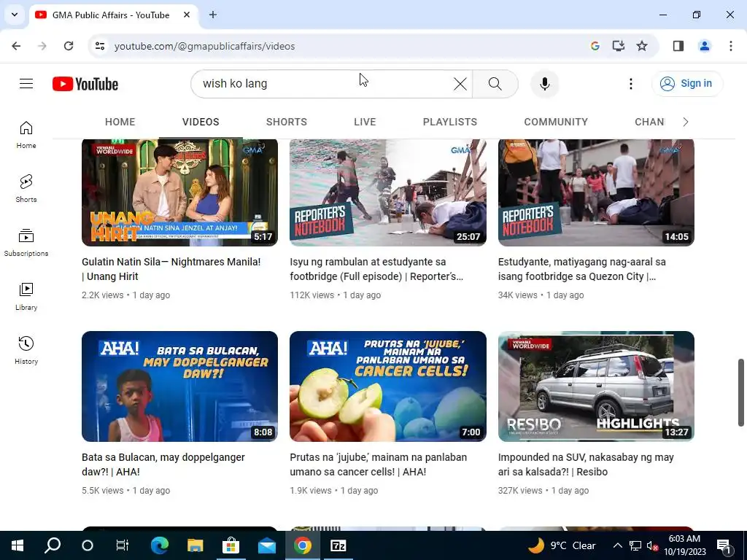The width and height of the screenshot is (747, 560).
Task: Open 'Bata sa Bulacan, may doppelganger' title
Action: (x=163, y=464)
